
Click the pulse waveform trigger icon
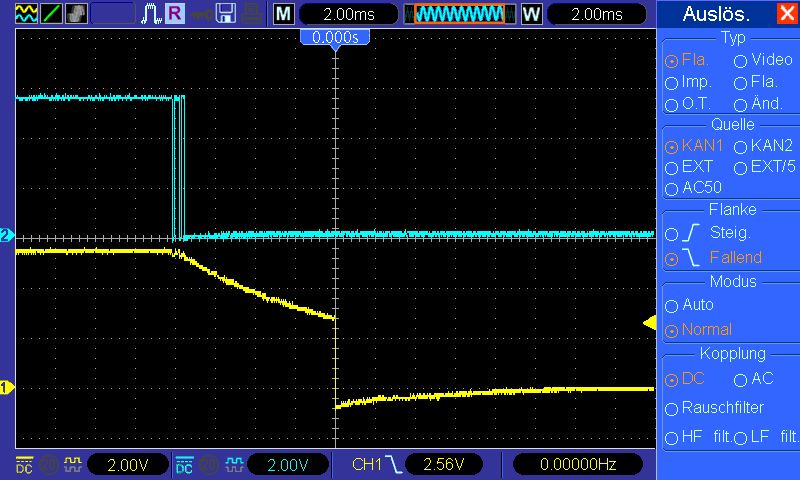coord(151,14)
